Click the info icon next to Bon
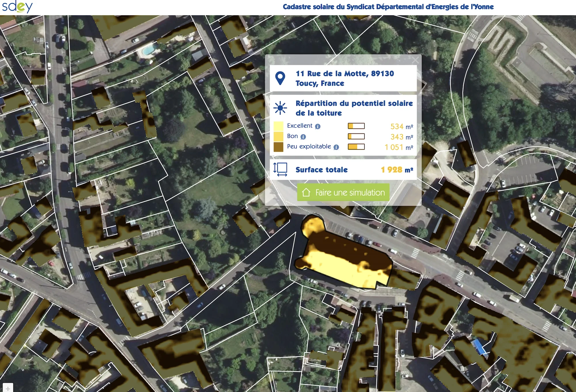Screen dimensions: 576x392 (303, 137)
